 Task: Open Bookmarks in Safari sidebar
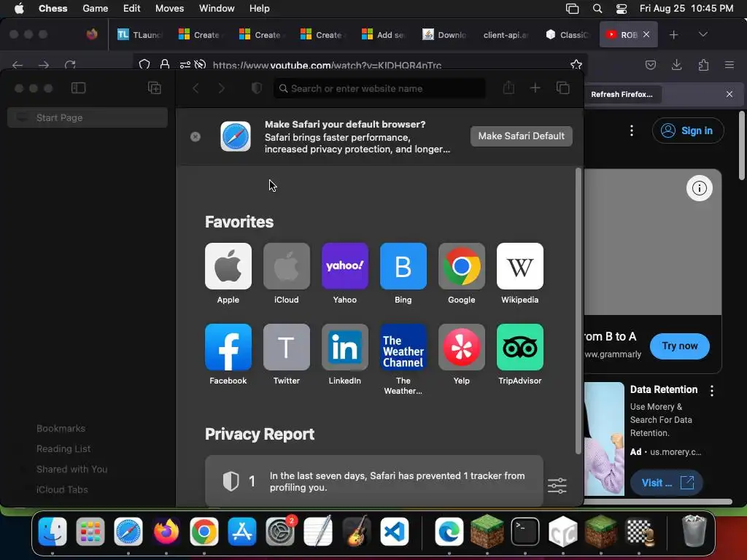click(x=61, y=429)
